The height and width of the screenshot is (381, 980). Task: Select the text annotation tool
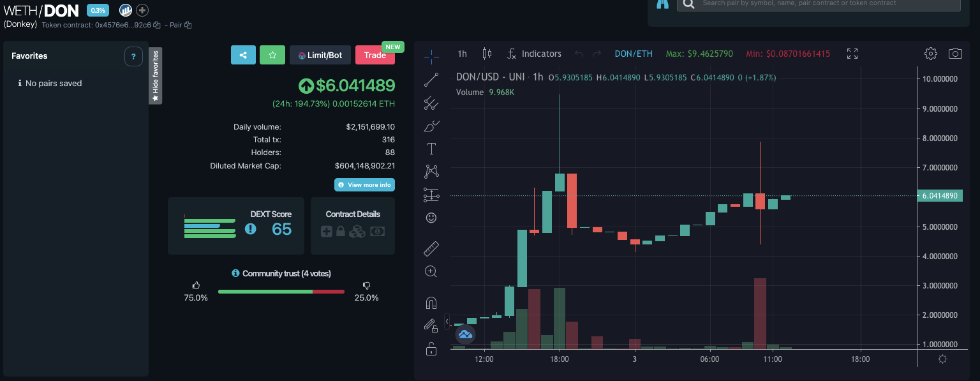coord(431,149)
